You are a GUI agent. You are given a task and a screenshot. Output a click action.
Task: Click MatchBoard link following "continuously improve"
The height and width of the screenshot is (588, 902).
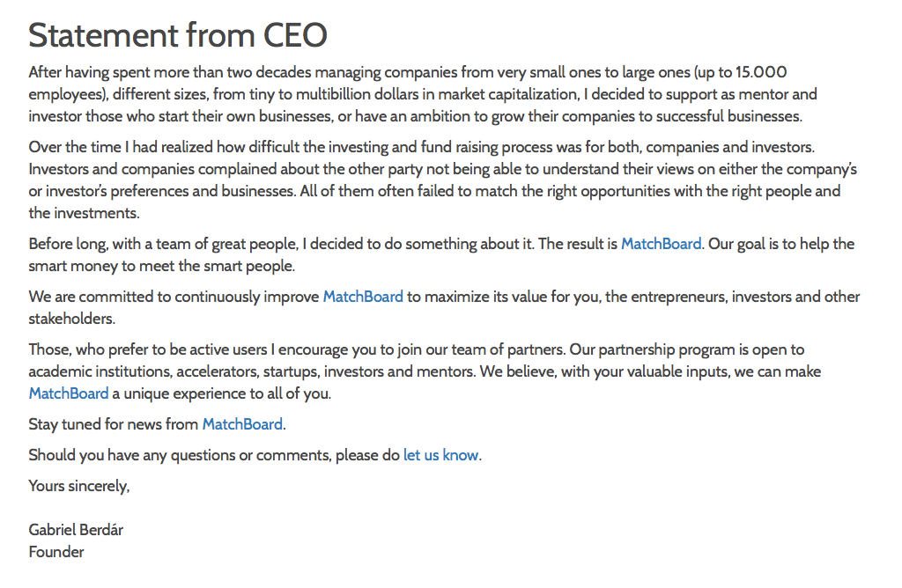coord(363,297)
